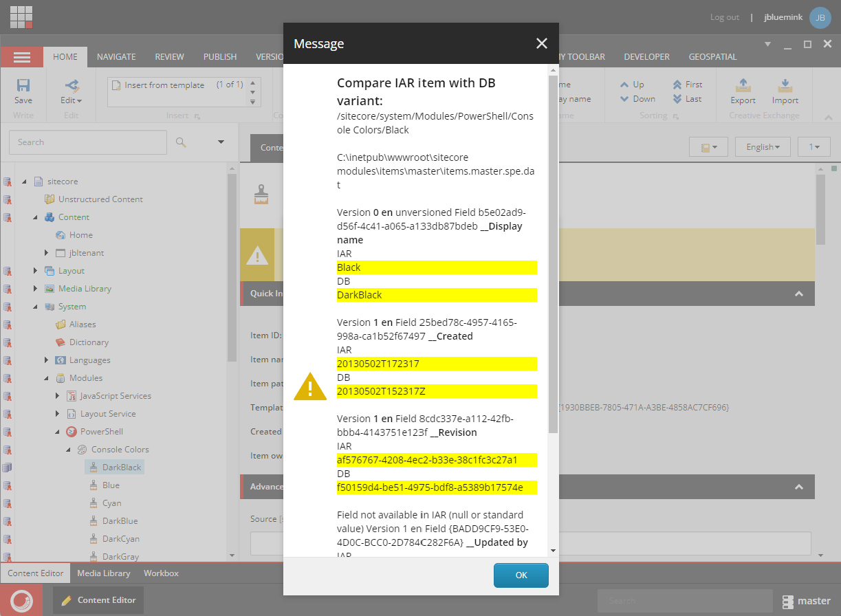Open the Media Library tab at the bottom
841x616 pixels.
coord(103,573)
